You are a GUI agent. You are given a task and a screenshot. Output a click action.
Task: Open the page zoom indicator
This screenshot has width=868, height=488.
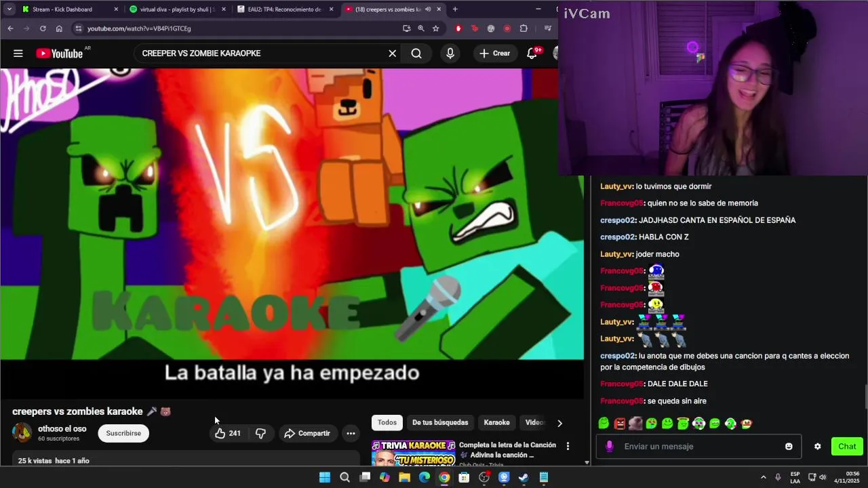[421, 28]
